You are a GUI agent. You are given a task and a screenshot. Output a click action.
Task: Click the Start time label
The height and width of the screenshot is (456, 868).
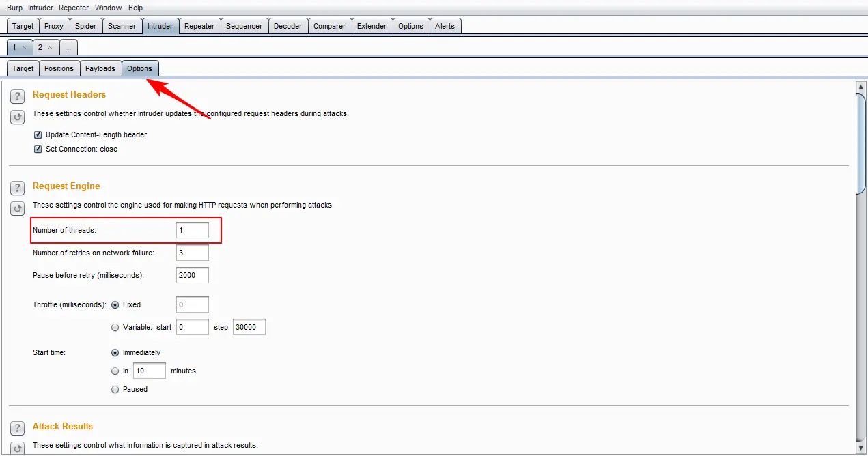48,352
